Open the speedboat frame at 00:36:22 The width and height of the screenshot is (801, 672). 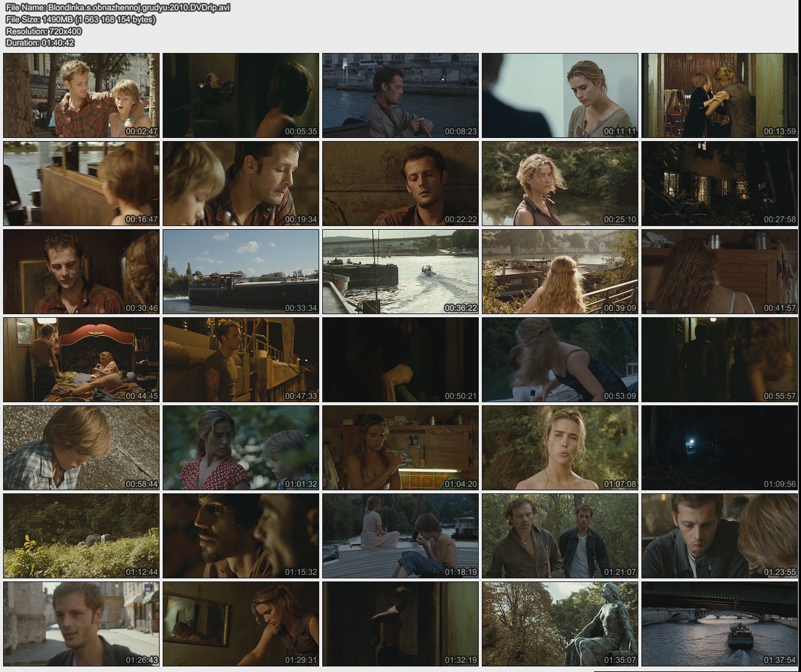pyautogui.click(x=400, y=272)
